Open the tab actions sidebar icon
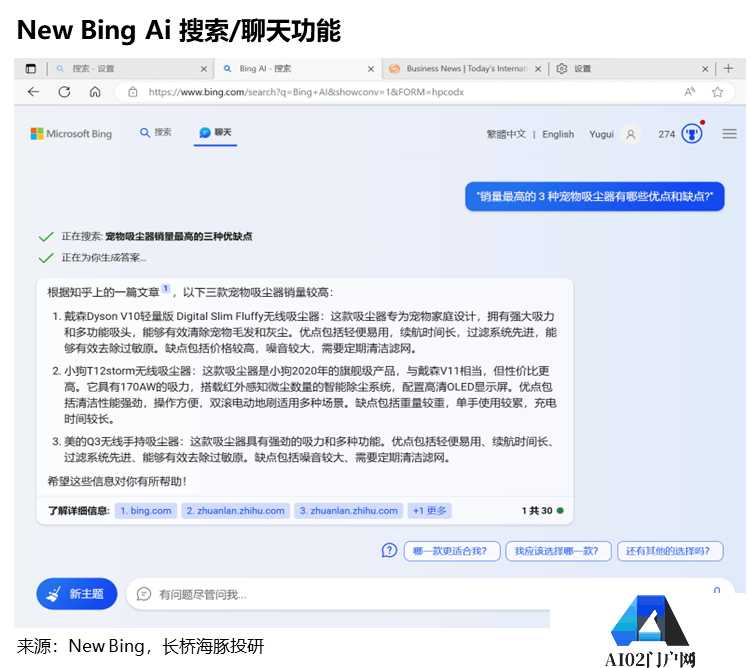Screen dimensions: 750x668 (31, 69)
